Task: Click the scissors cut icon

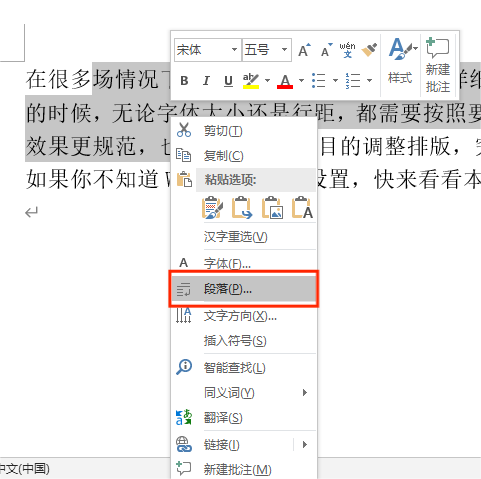Action: pos(184,130)
